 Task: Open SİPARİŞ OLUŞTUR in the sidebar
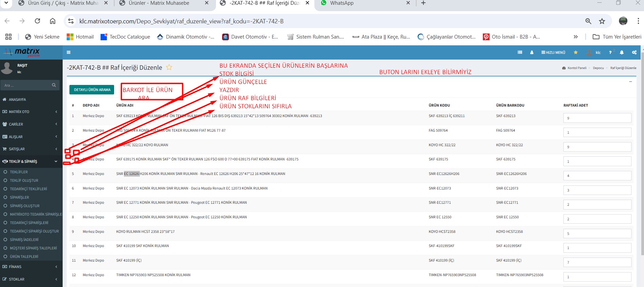click(25, 206)
